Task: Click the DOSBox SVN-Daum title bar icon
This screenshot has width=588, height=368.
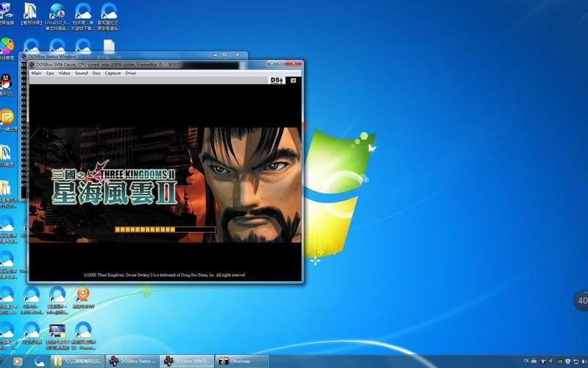Action: click(32, 65)
